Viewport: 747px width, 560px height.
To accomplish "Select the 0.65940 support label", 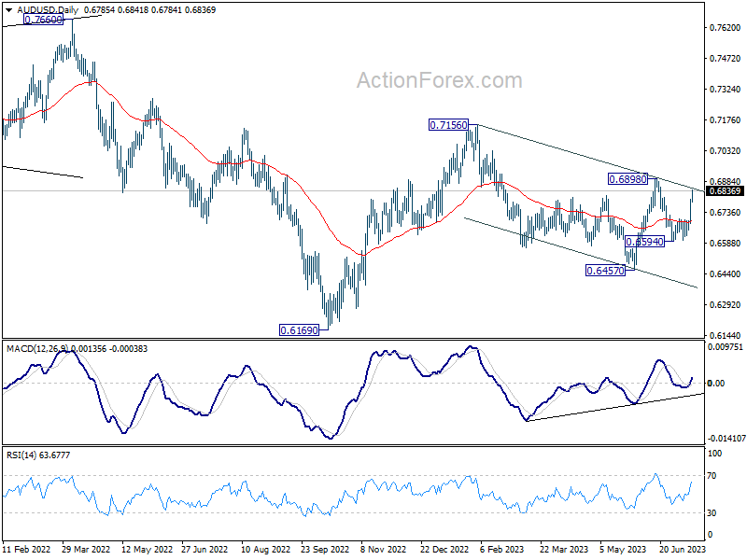I will (644, 242).
